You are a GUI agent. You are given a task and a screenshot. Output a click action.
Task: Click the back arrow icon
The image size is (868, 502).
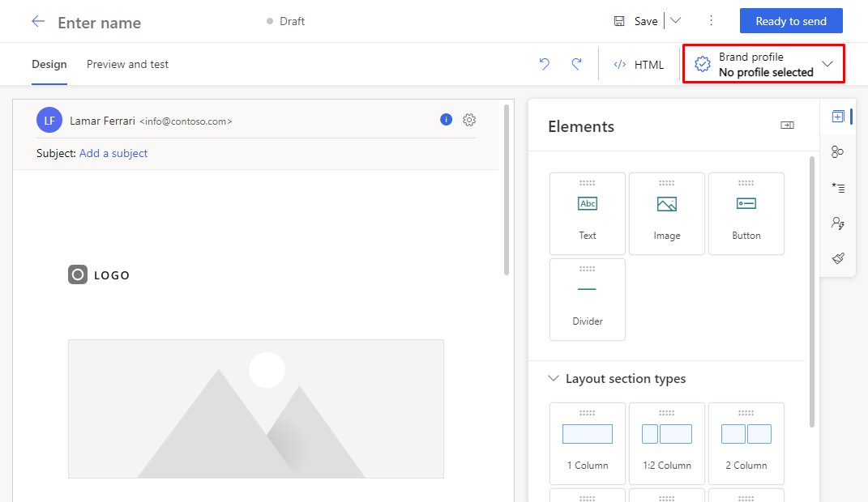coord(37,22)
